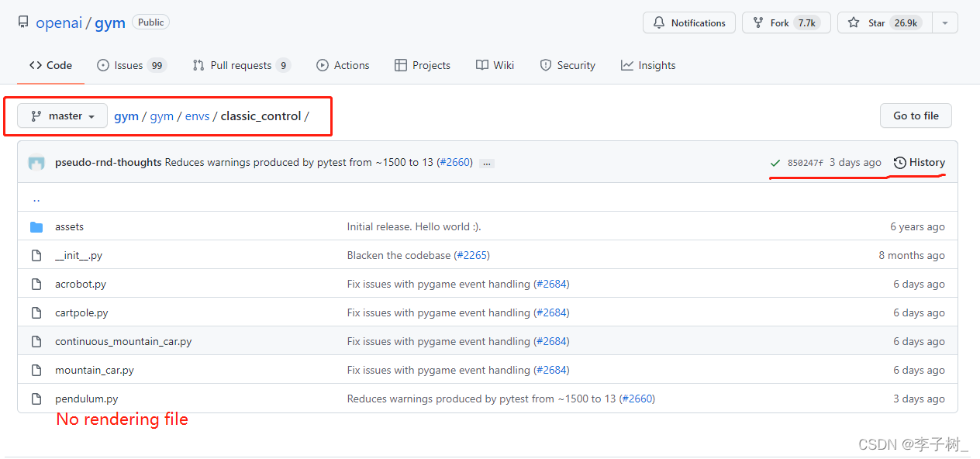Go to the Actions tab

(343, 65)
